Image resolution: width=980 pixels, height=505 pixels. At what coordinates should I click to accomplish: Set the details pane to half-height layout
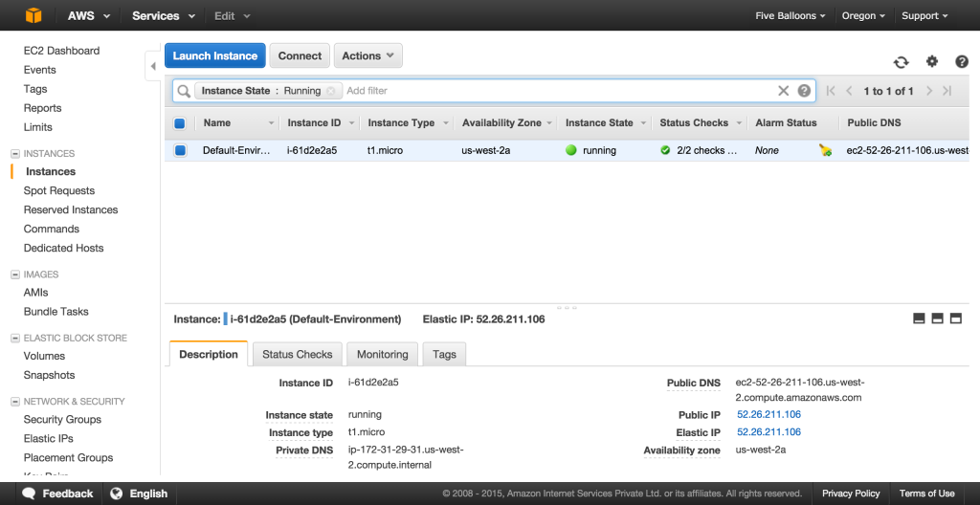(x=937, y=318)
